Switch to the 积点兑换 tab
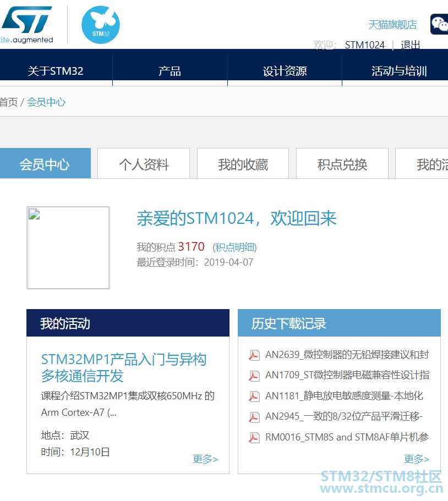 click(x=342, y=163)
